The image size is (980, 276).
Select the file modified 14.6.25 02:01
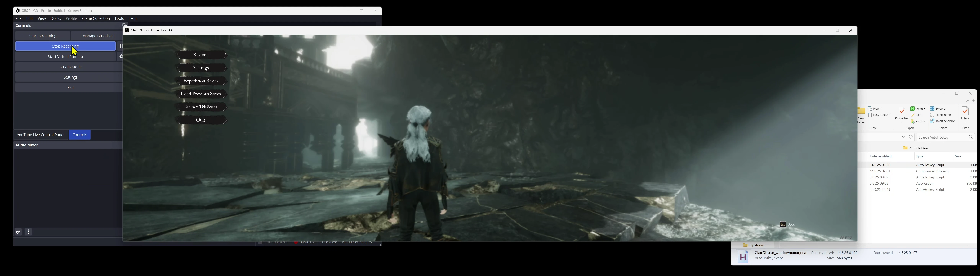coord(918,171)
